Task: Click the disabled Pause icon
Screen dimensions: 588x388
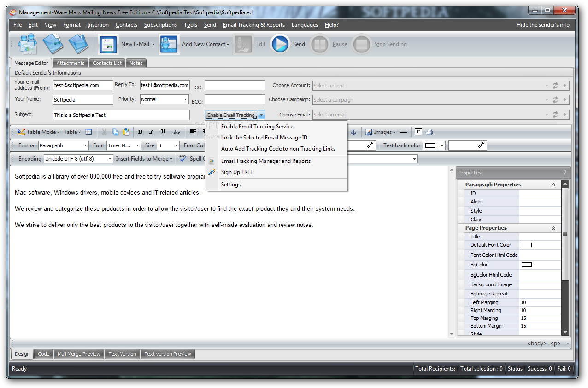Action: (x=320, y=44)
